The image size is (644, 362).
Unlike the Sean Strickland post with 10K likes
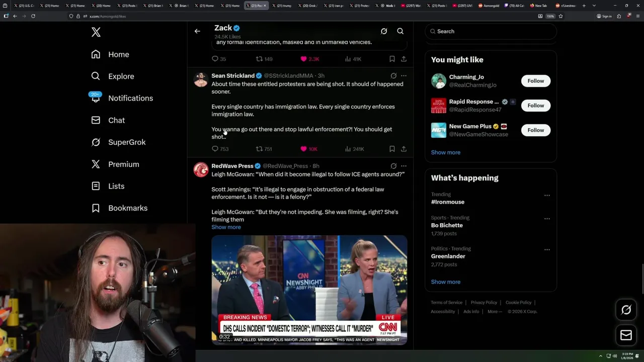pyautogui.click(x=308, y=149)
